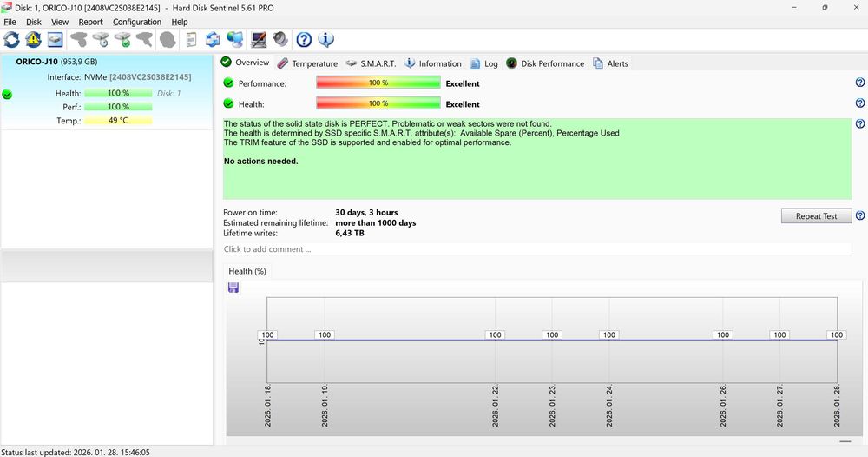Image resolution: width=868 pixels, height=457 pixels.
Task: Open the View menu
Action: [60, 23]
